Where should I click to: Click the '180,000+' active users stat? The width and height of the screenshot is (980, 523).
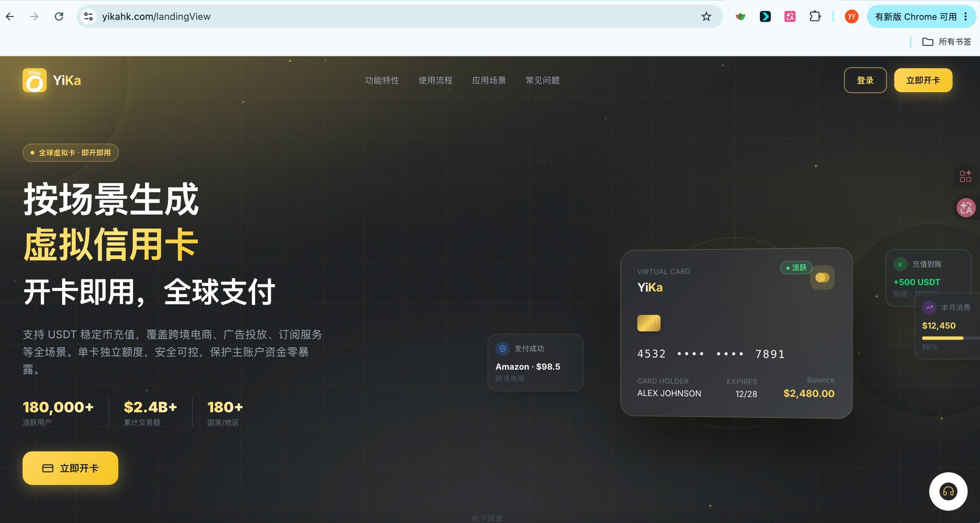(x=58, y=407)
